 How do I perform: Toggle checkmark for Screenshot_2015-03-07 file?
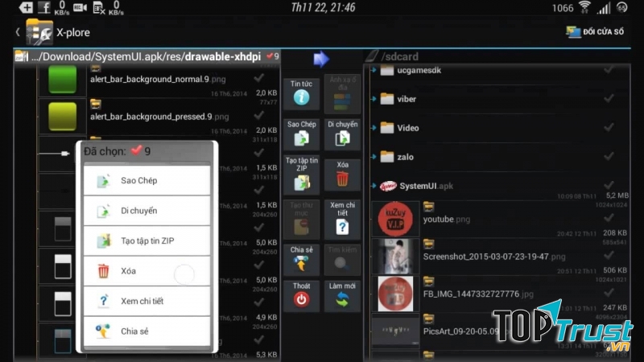click(609, 255)
